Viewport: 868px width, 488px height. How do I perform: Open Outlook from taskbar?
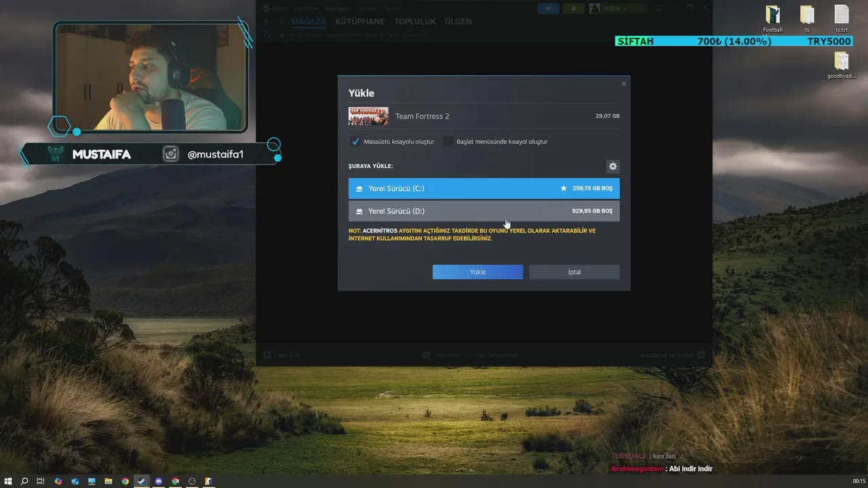coord(75,481)
